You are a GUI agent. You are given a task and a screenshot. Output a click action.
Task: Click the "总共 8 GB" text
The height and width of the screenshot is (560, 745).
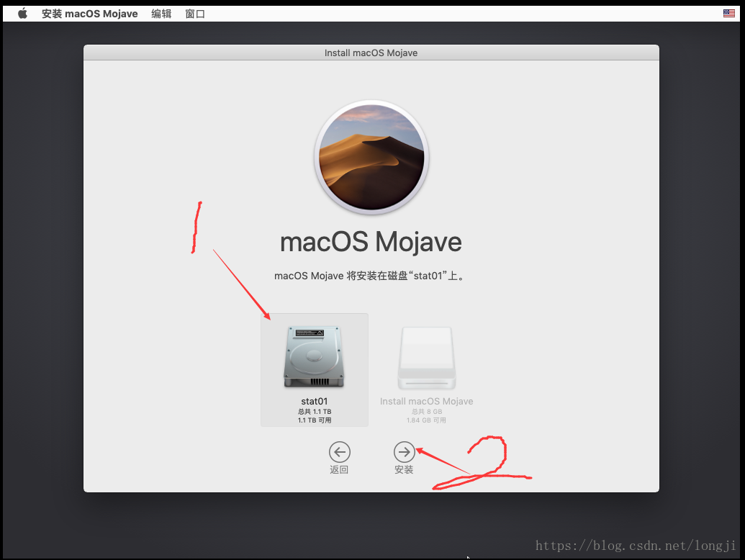(x=427, y=412)
